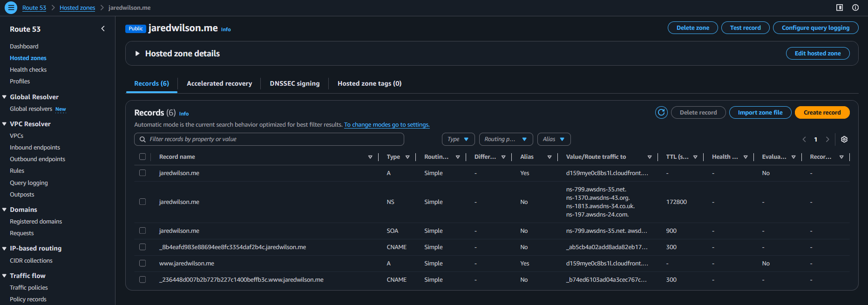
Task: Open the Alias filter dropdown
Action: [554, 139]
